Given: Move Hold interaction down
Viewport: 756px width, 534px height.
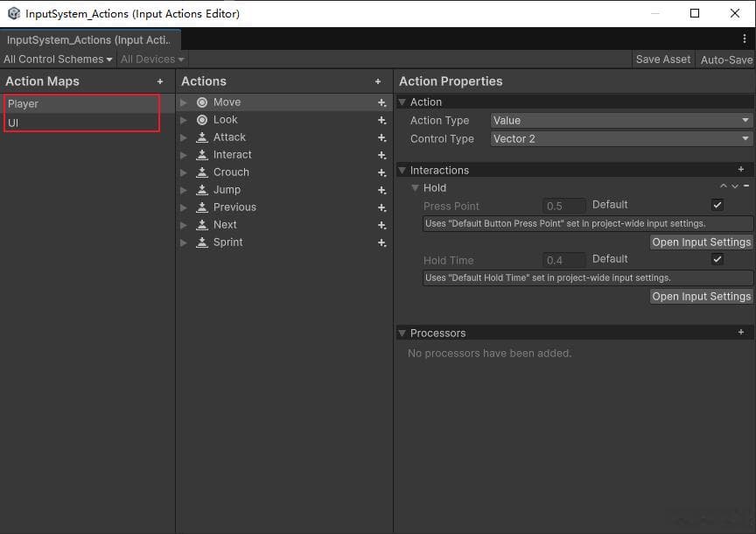Looking at the screenshot, I should coord(735,186).
